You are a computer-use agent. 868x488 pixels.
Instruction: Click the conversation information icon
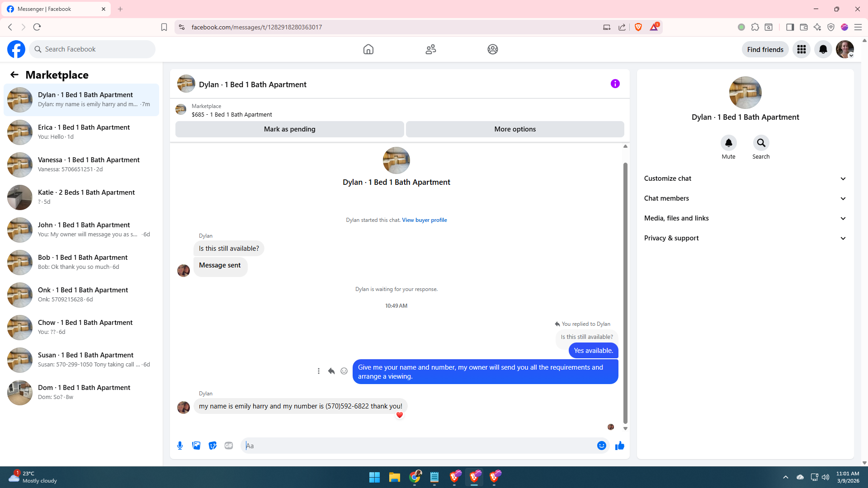[615, 84]
